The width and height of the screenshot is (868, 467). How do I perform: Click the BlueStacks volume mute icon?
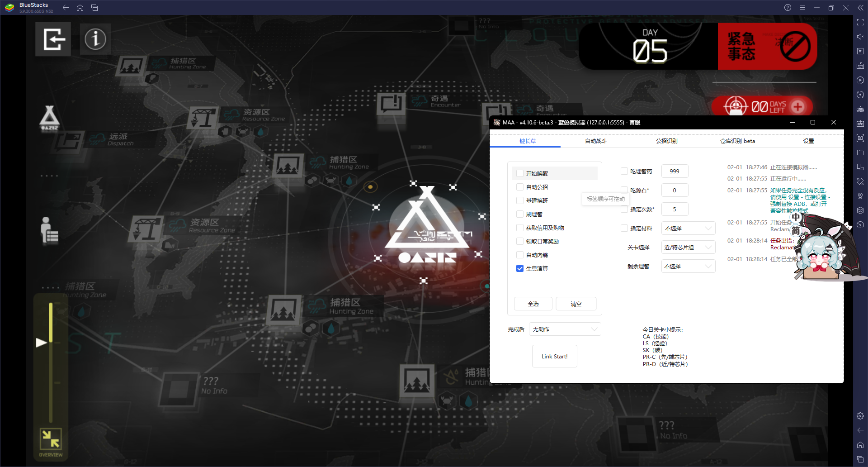click(860, 37)
